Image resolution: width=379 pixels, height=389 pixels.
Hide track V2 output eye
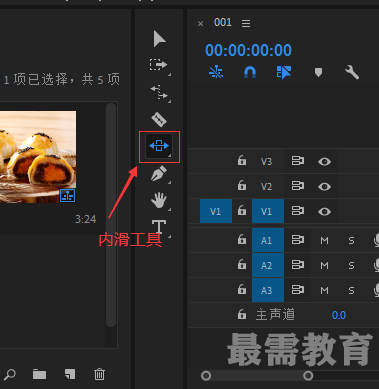[324, 186]
